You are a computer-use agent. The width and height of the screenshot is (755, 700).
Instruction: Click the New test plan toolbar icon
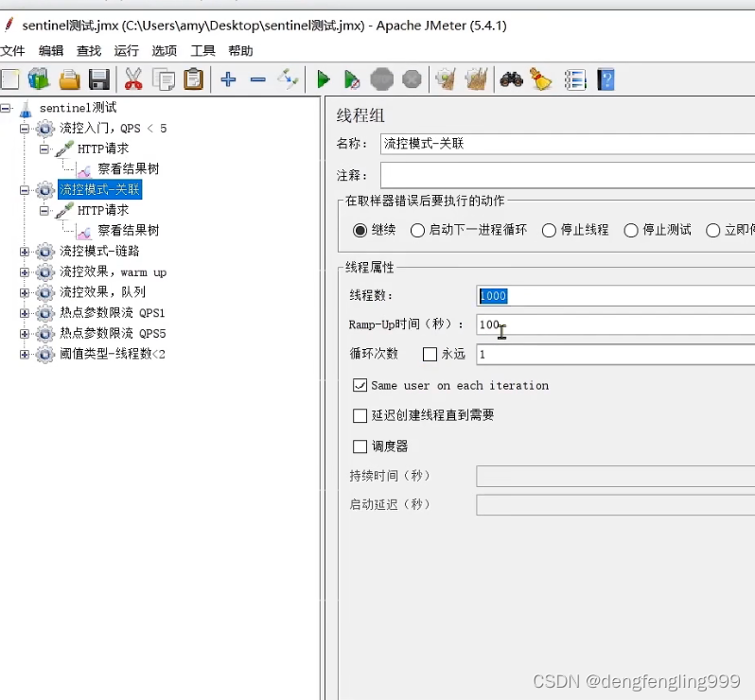click(9, 79)
